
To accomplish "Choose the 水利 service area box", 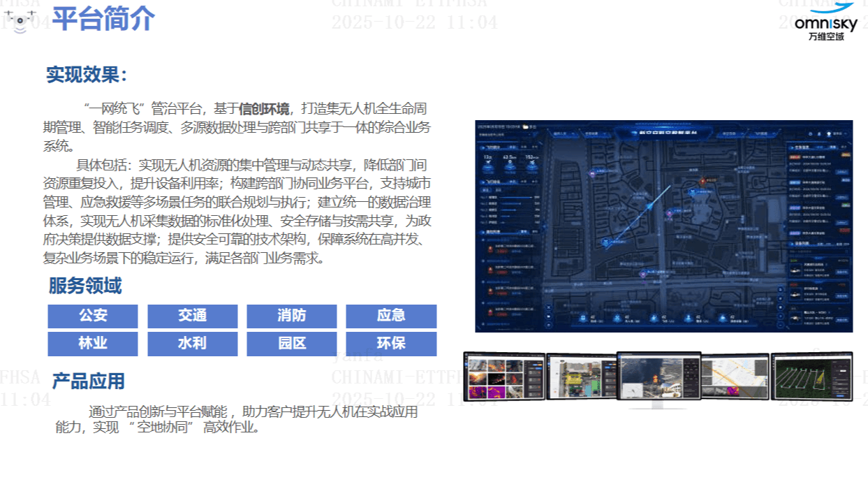I will (x=192, y=344).
